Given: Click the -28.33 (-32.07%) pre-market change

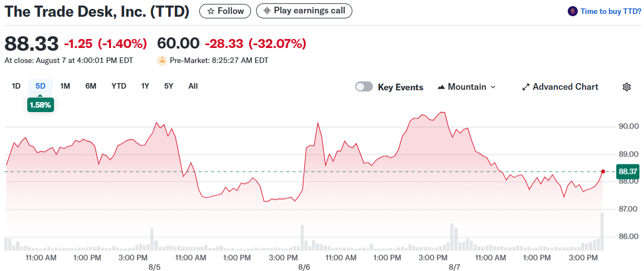Looking at the screenshot, I should [x=255, y=43].
